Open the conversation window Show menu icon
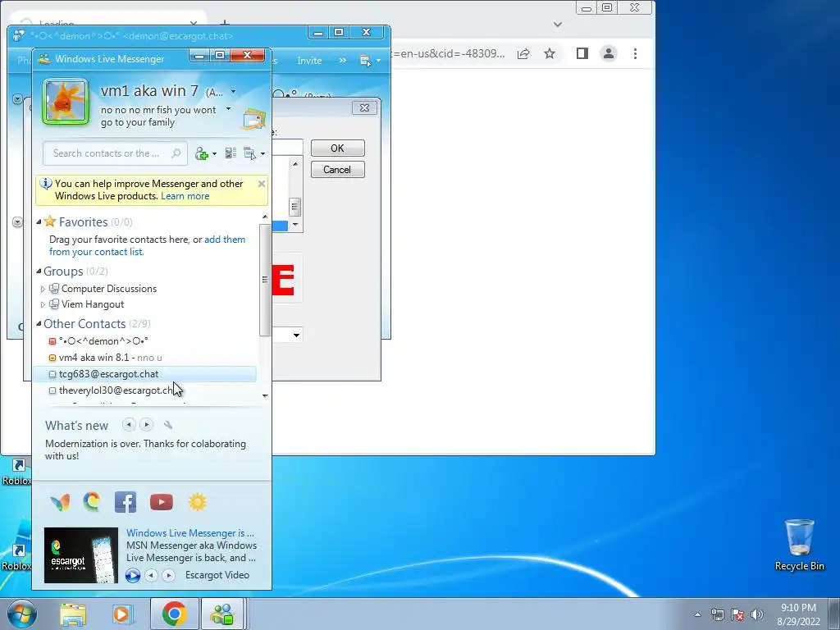840x630 pixels. coord(365,61)
